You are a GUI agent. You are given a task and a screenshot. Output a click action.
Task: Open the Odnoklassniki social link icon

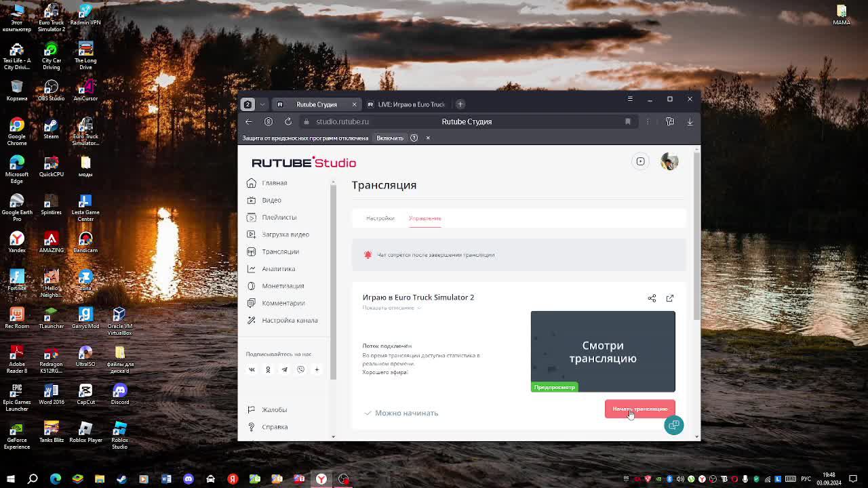[x=268, y=369]
